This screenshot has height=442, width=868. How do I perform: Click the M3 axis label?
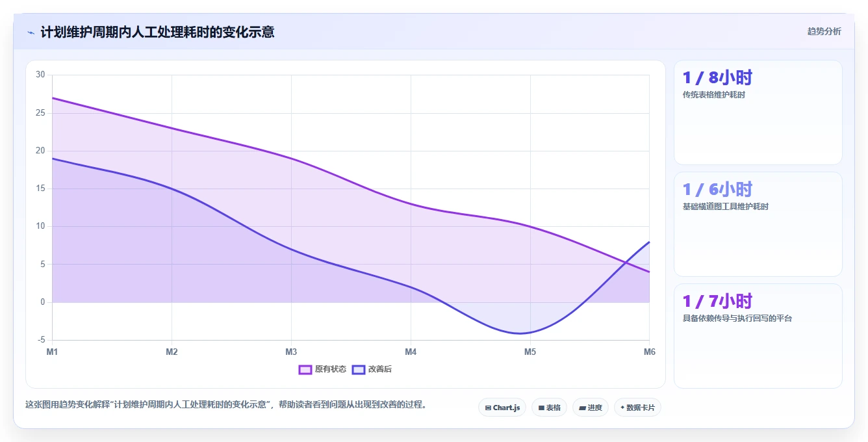click(x=291, y=352)
